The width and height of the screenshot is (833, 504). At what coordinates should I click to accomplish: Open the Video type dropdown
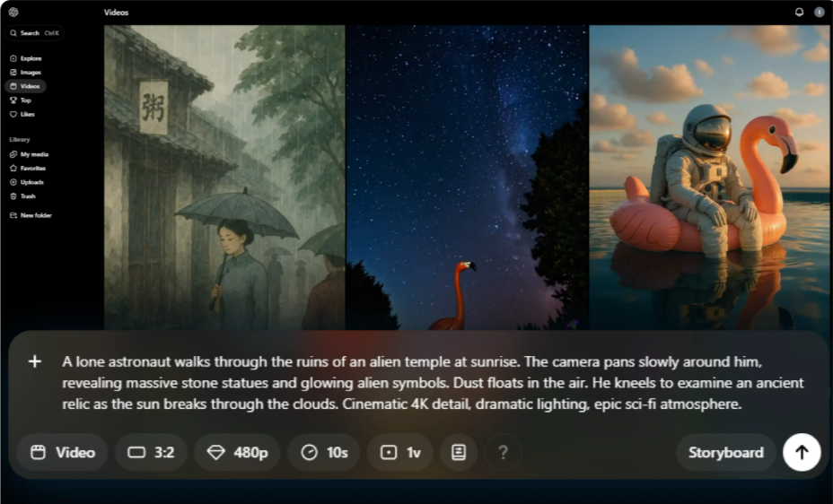coord(62,452)
